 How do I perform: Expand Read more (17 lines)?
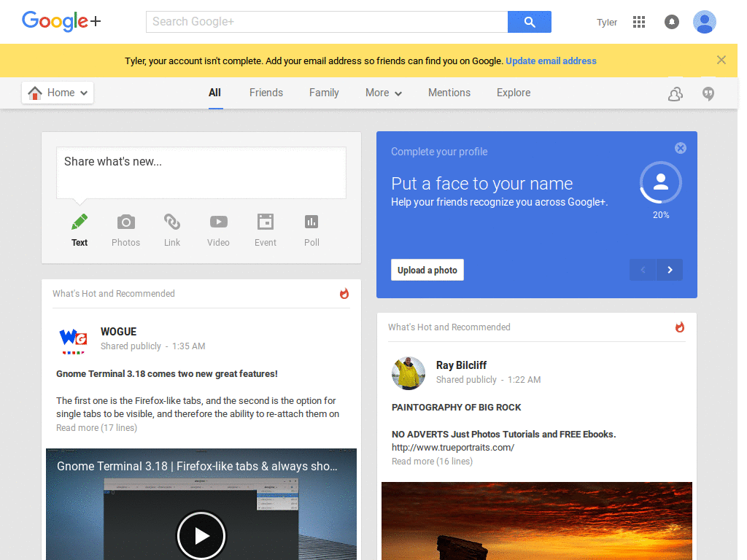coord(97,427)
